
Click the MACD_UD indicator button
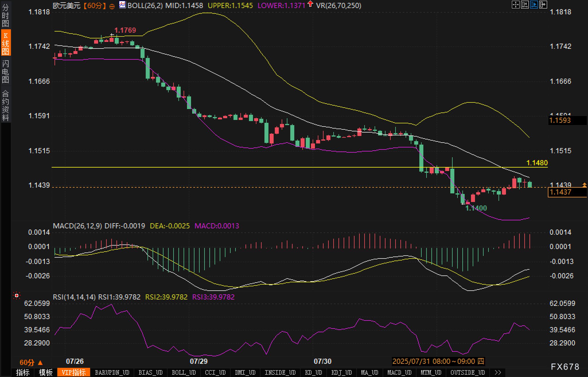[399, 372]
